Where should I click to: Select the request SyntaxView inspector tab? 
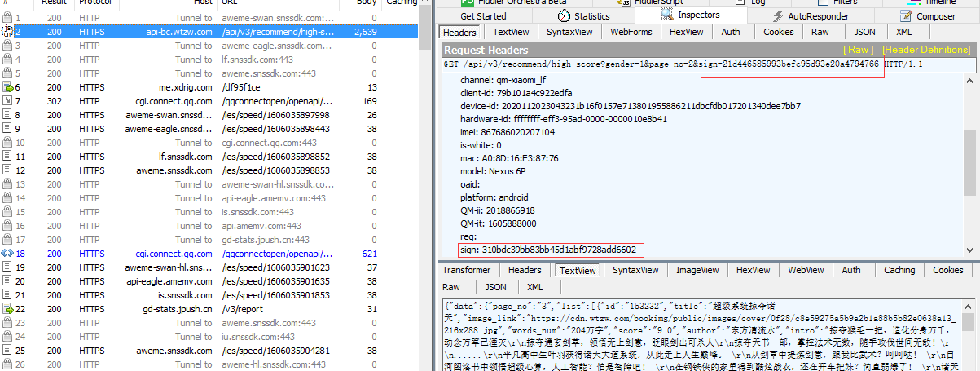pyautogui.click(x=570, y=32)
